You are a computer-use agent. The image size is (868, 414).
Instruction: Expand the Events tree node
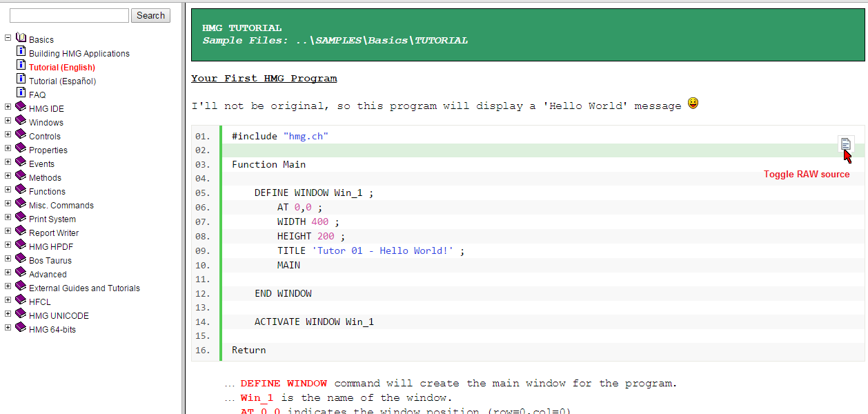tap(8, 161)
